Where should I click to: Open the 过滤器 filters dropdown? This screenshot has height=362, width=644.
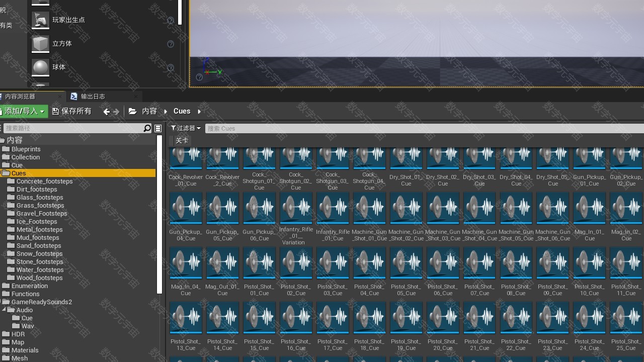pyautogui.click(x=186, y=128)
